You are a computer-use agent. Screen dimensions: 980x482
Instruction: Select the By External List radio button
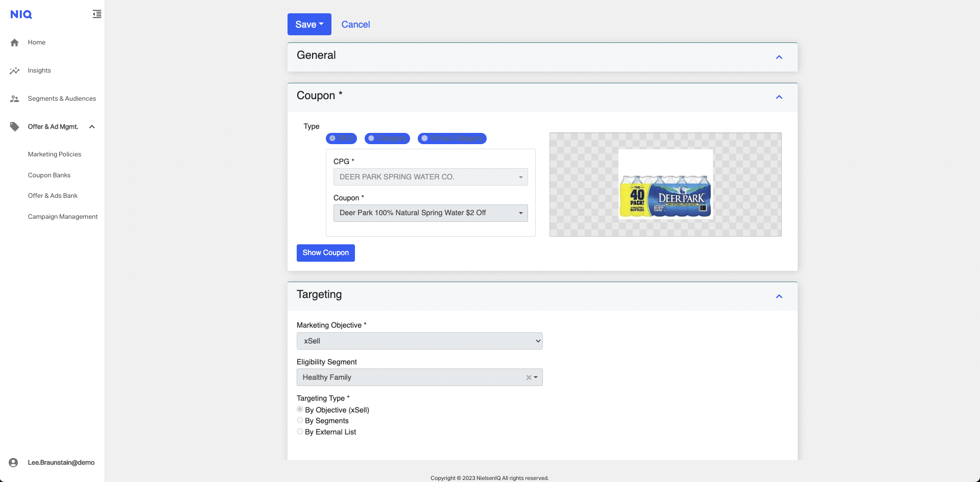pyautogui.click(x=300, y=432)
